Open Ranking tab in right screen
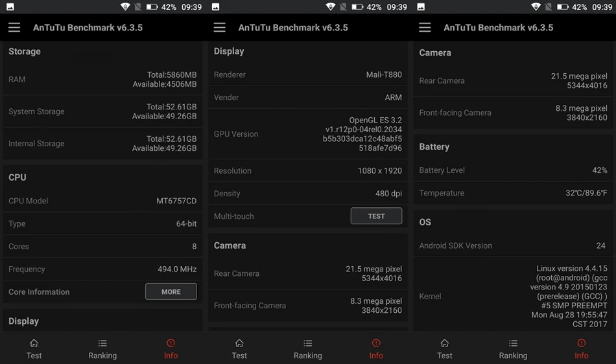616x364 pixels. point(513,348)
